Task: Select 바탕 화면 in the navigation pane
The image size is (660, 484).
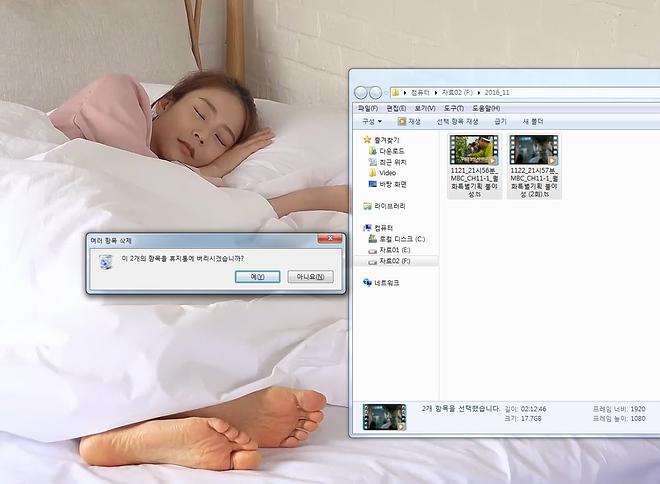Action: click(393, 184)
